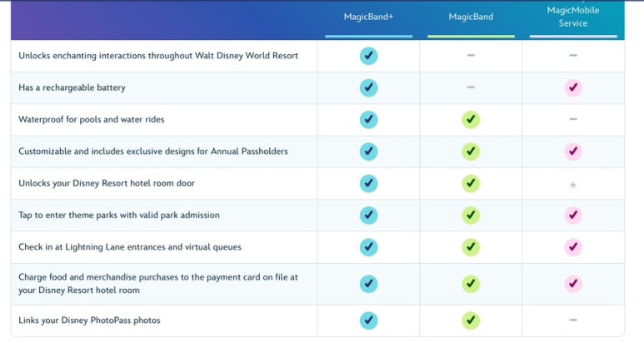
Task: Click MagicMobile checkmark for Tap to enter parks
Action: click(573, 216)
